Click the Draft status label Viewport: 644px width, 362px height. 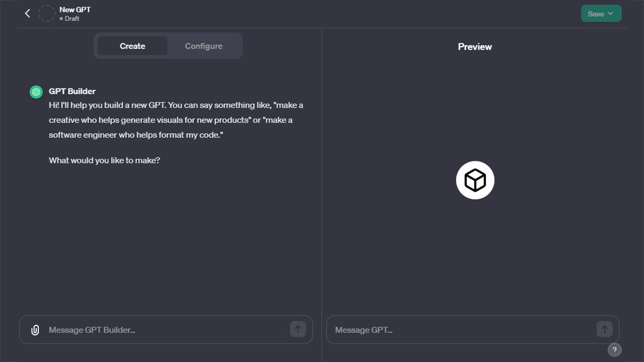69,19
